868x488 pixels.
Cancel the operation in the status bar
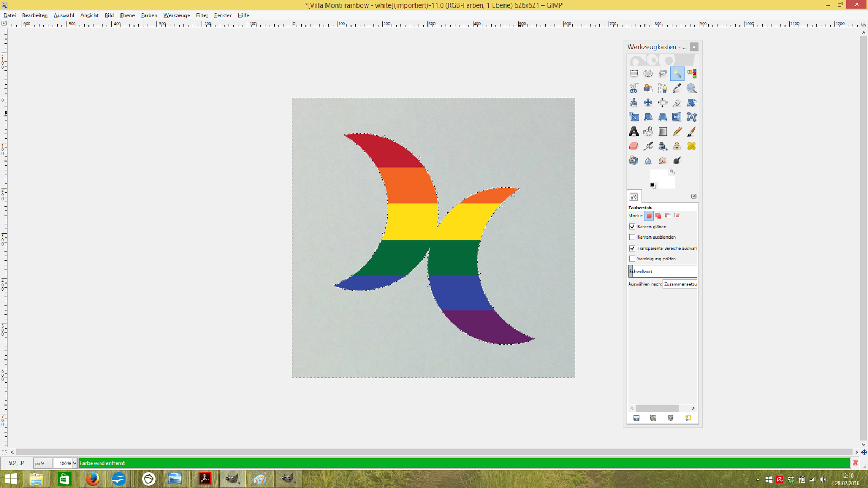[x=856, y=463]
